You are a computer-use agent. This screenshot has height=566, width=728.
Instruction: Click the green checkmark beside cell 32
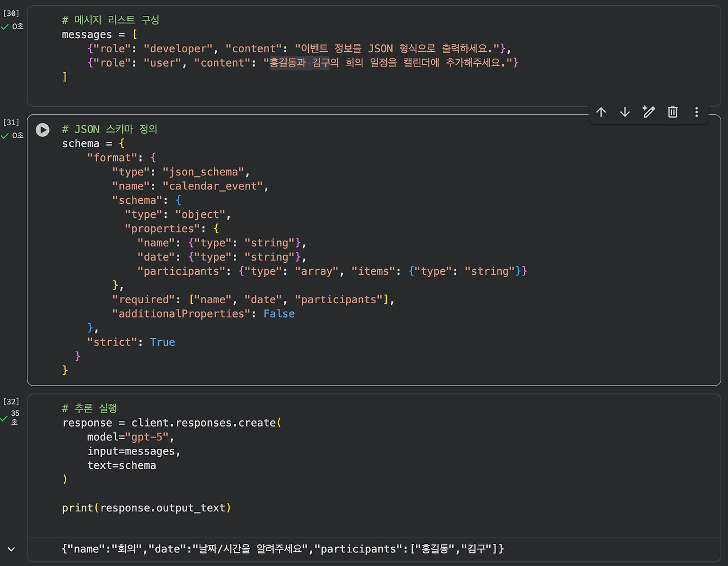5,418
